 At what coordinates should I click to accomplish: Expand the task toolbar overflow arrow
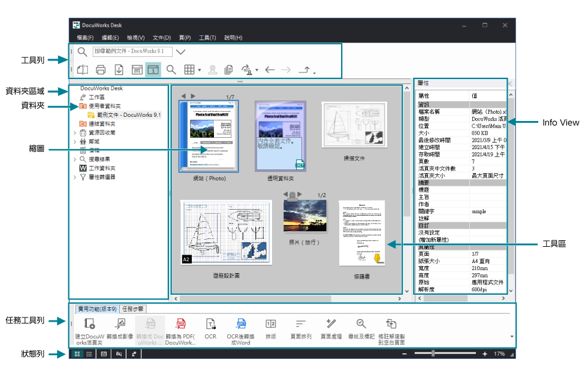[512, 337]
